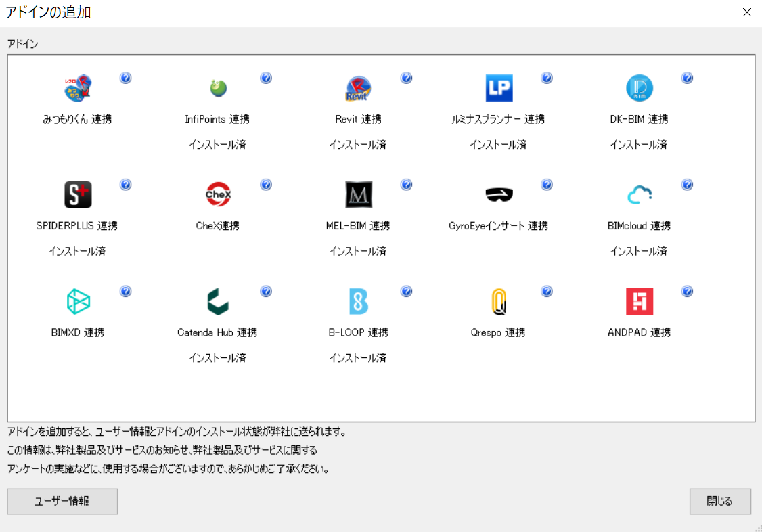Close the アドインの追加 window
This screenshot has width=762, height=532.
[747, 12]
